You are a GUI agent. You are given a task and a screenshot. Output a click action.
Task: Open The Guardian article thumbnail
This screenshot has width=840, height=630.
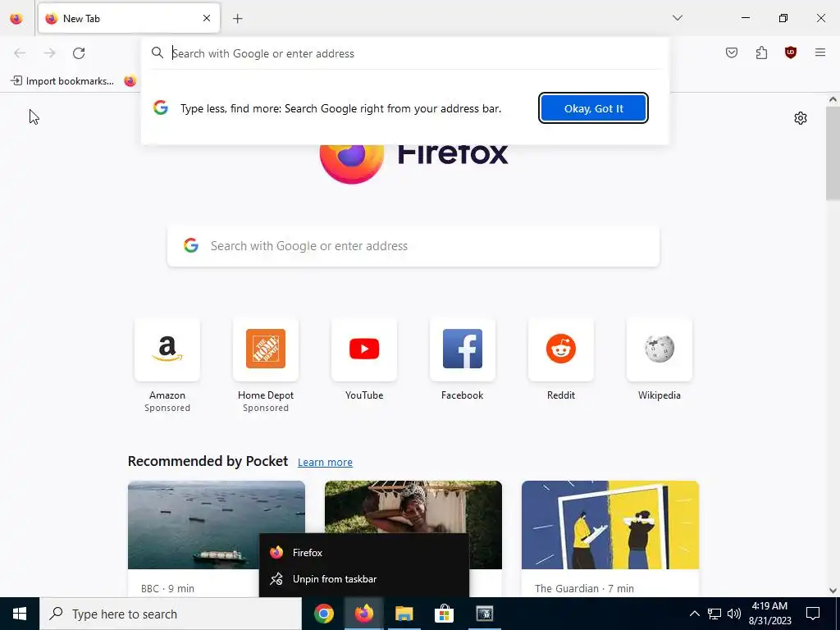(610, 524)
